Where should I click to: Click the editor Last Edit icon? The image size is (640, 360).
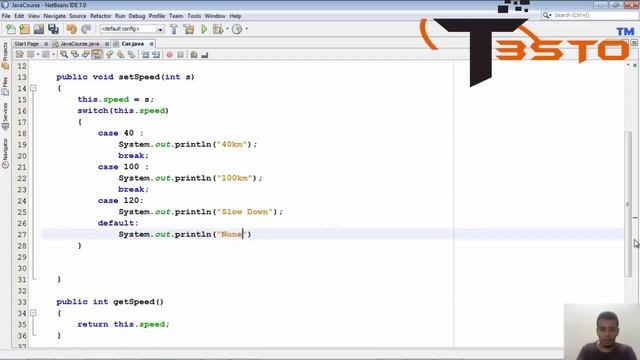(19, 55)
